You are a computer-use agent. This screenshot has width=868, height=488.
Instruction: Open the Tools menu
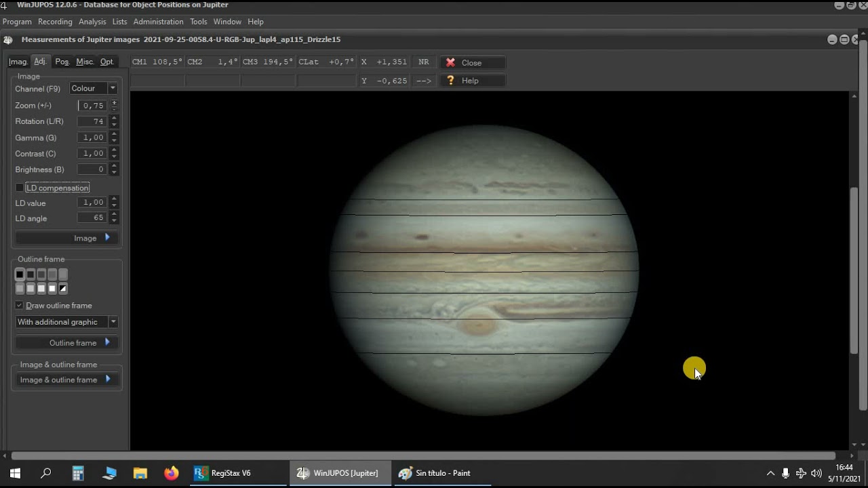point(198,22)
